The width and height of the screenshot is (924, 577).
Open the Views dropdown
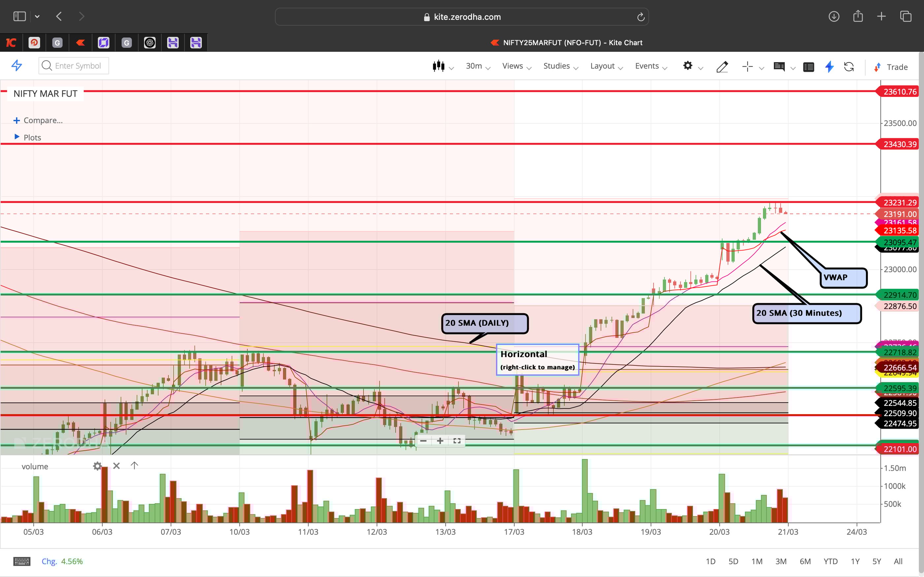513,66
